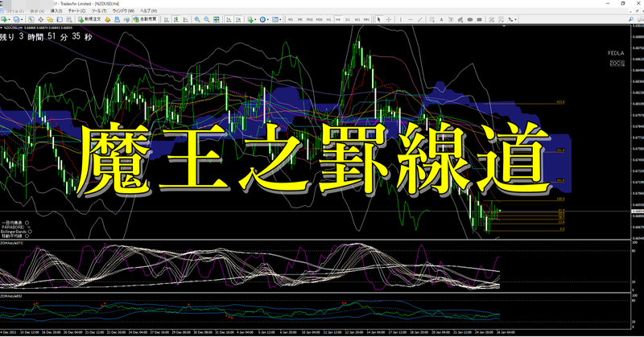Toggle Bollinger Bands indicator circle
This screenshot has width=644, height=337.
pyautogui.click(x=30, y=232)
